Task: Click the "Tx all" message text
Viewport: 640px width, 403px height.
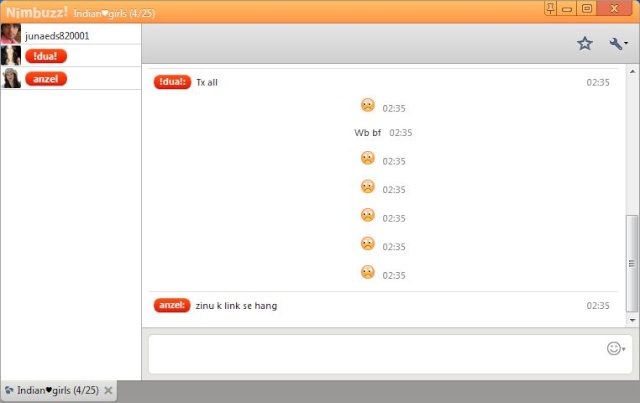Action: 207,82
